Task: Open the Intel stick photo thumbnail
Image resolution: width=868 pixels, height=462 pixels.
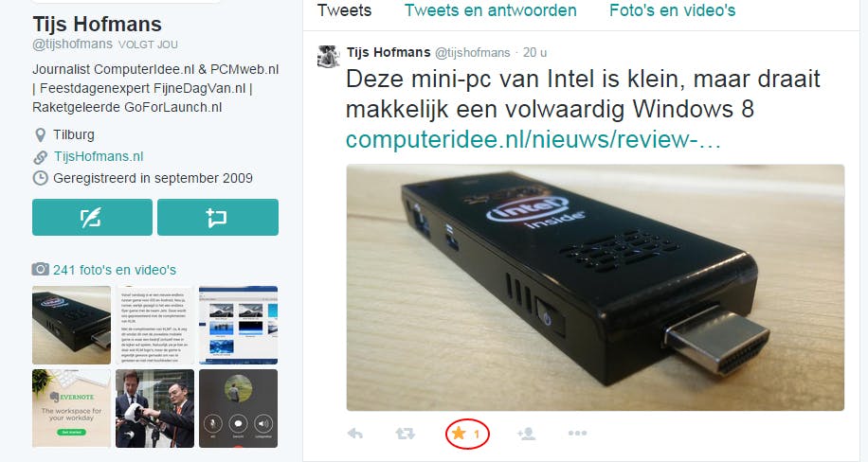Action: point(71,326)
